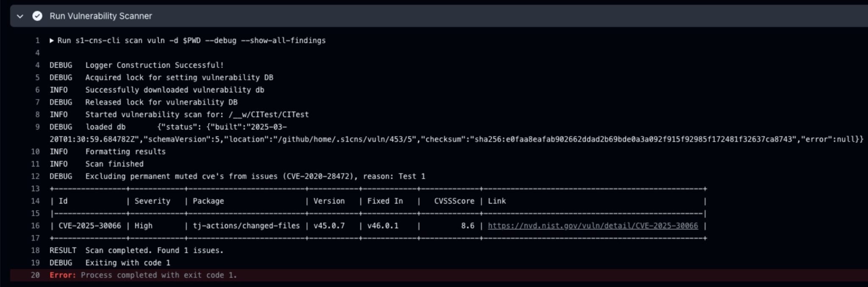Select log line number 16
Screen dimensions: 868x287
point(35,226)
